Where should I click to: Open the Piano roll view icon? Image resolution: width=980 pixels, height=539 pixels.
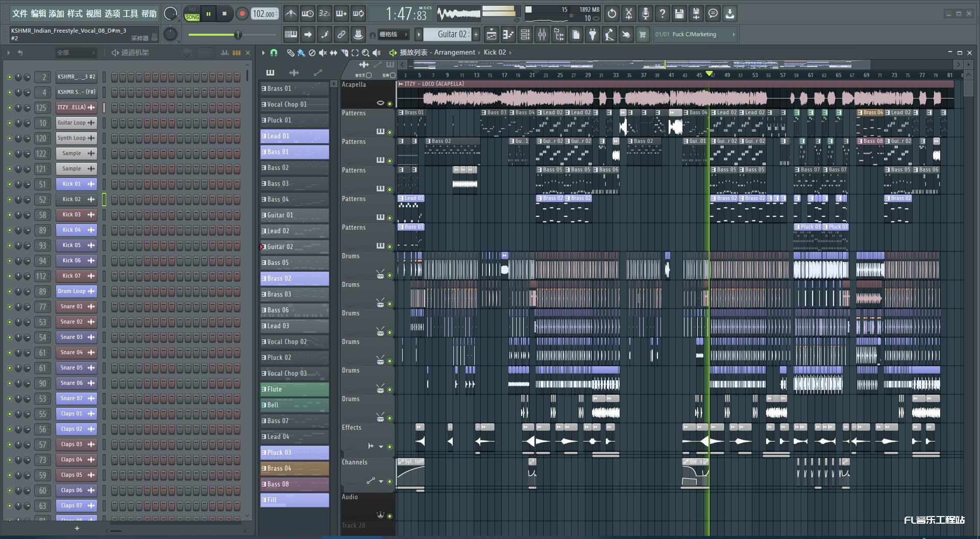508,35
